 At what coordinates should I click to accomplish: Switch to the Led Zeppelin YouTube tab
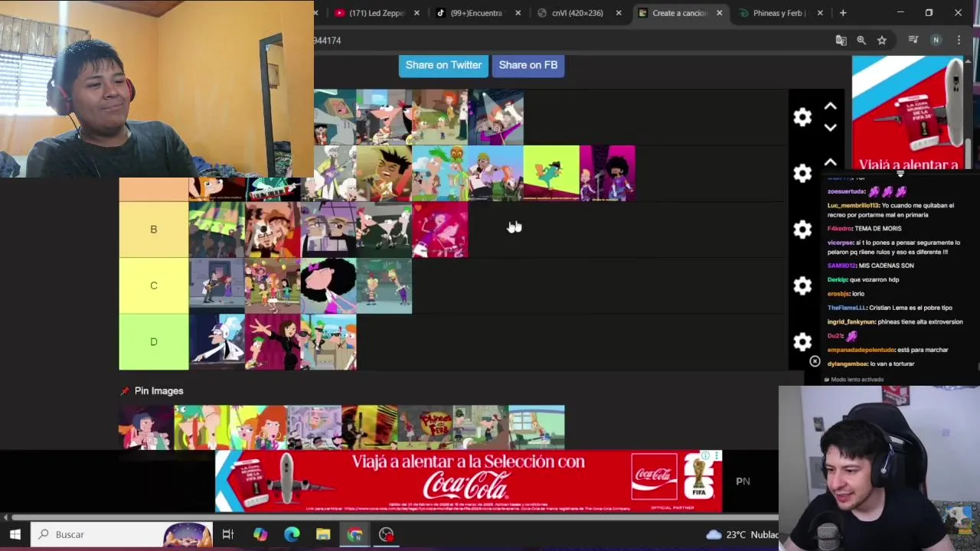pos(375,13)
